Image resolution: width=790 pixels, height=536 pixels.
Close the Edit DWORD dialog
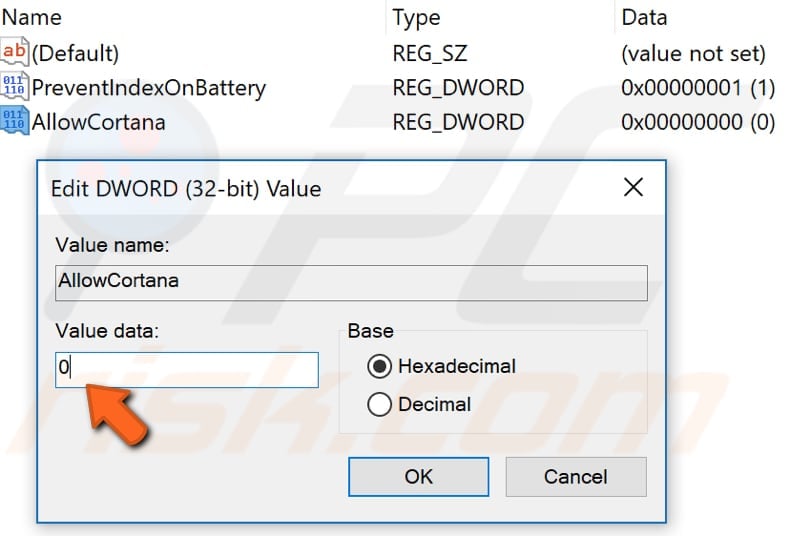click(633, 187)
